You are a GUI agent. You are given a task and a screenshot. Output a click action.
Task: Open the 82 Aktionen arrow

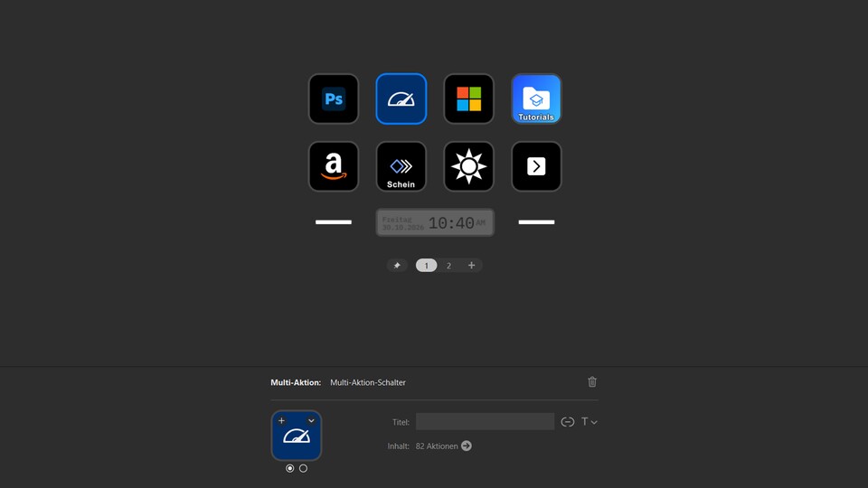467,446
